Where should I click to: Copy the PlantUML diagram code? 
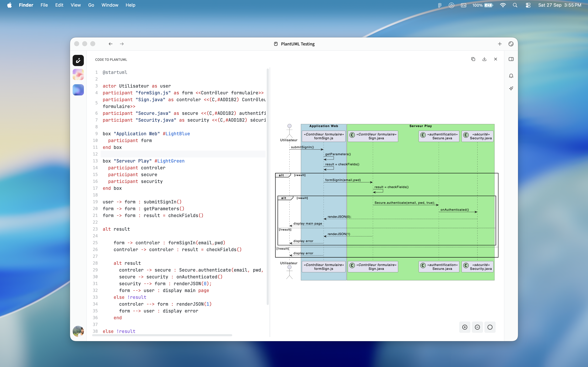(473, 59)
